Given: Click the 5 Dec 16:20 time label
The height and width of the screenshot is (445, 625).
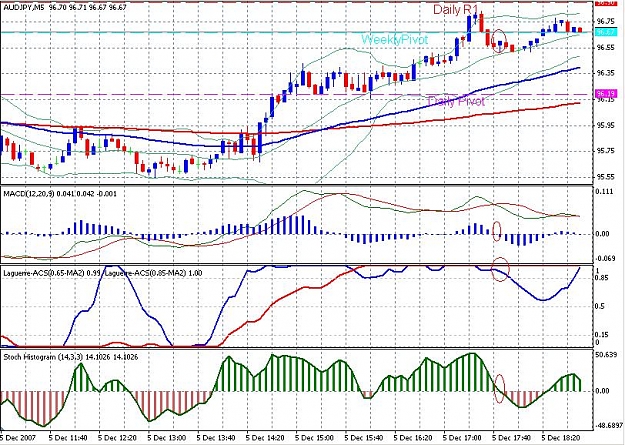Looking at the screenshot, I should point(414,438).
